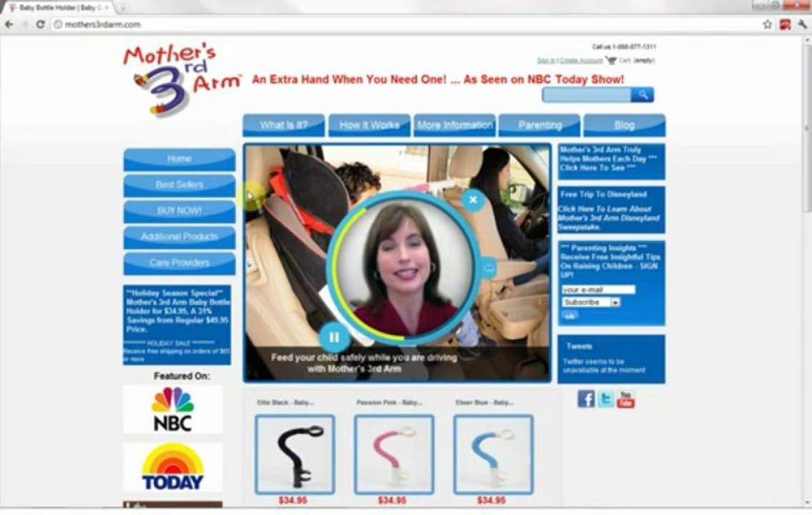Select the Passion Pink bottle holder thumbnail

click(394, 454)
